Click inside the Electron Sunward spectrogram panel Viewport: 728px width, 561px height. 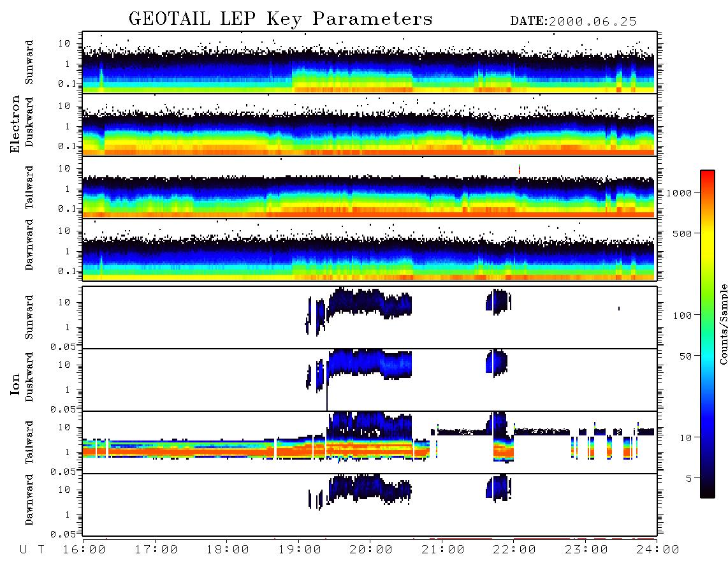370,62
